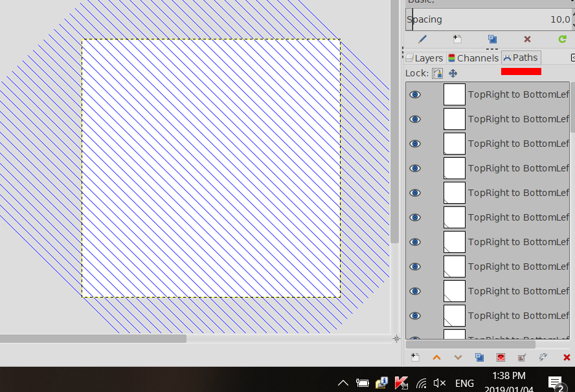Toggle the lock path position move icon
The height and width of the screenshot is (392, 575).
pyautogui.click(x=453, y=73)
